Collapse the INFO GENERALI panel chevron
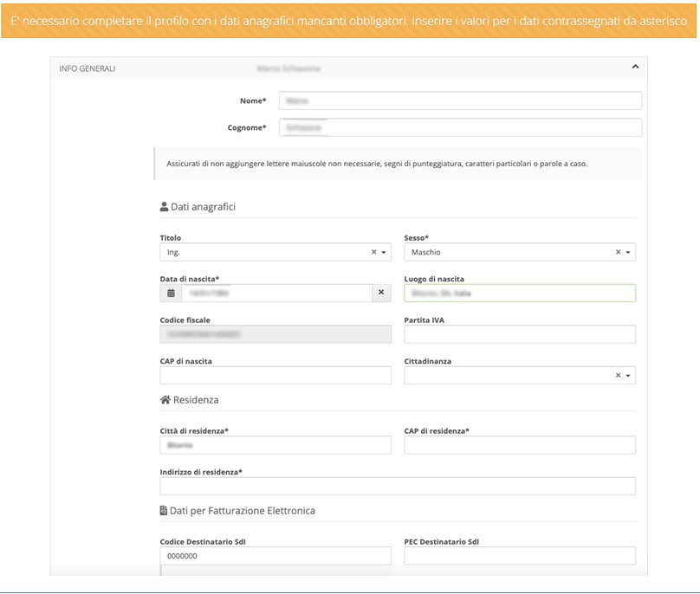The height and width of the screenshot is (594, 700). (635, 67)
